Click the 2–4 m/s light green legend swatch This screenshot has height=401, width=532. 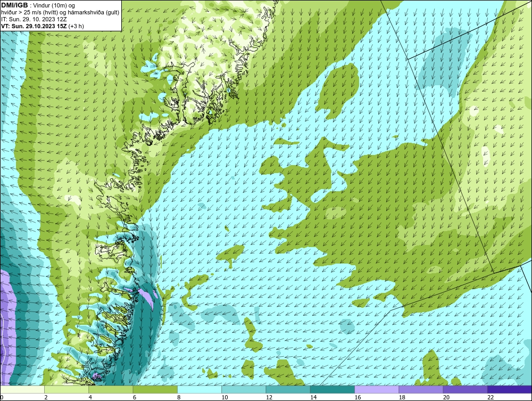[x=66, y=389]
